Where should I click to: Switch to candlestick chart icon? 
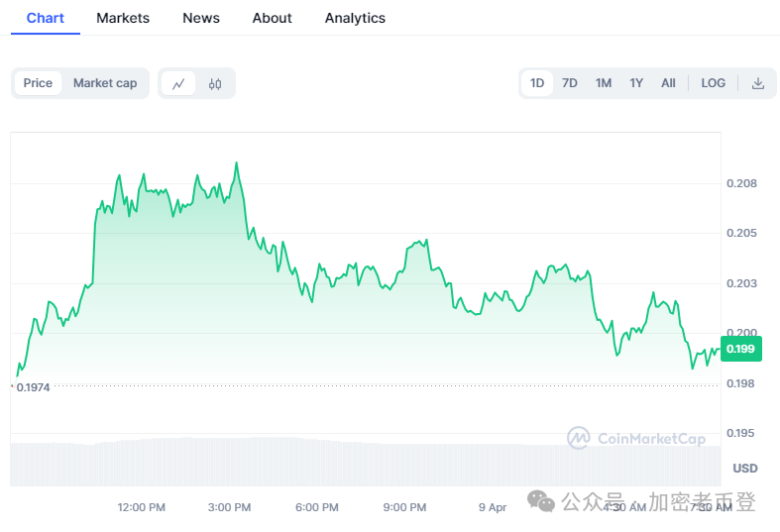[x=215, y=83]
